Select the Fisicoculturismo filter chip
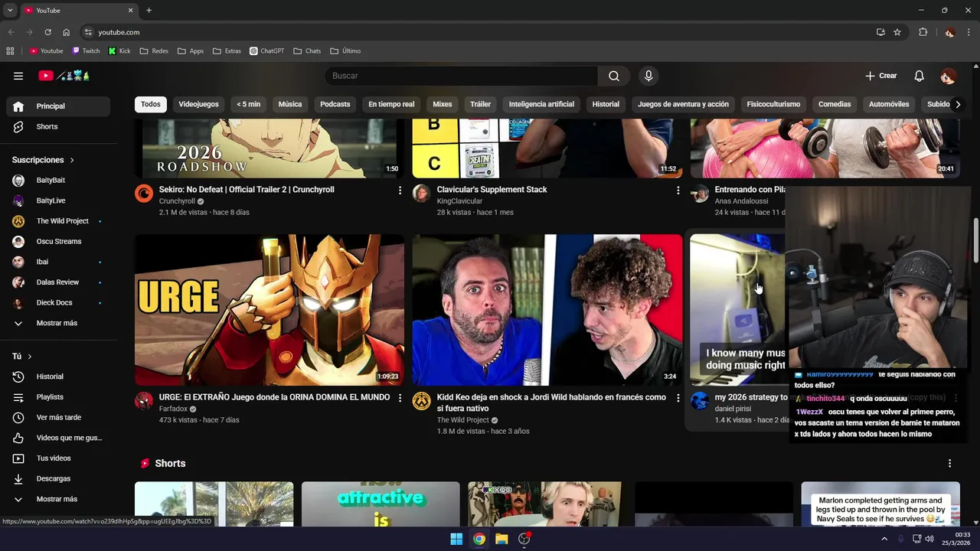Viewport: 980px width, 551px height. coord(773,104)
